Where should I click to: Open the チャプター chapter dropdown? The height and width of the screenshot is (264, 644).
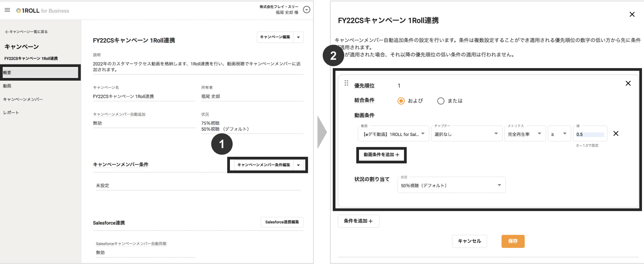click(467, 134)
